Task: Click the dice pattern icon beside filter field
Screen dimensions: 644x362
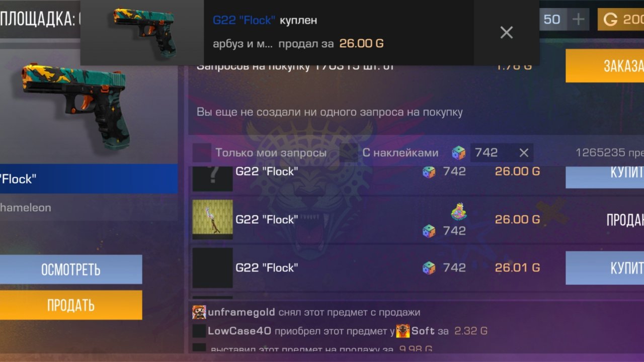Action: point(459,153)
